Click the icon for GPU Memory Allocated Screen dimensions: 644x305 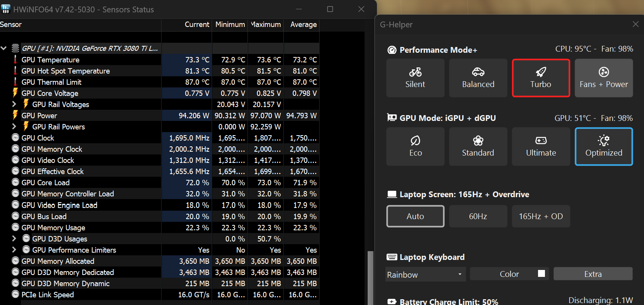click(x=15, y=261)
